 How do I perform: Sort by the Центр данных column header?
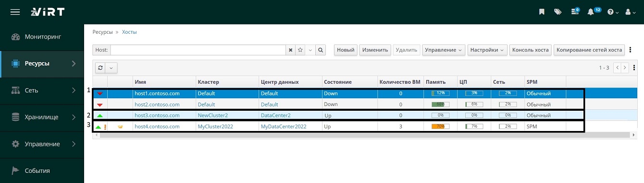point(290,82)
